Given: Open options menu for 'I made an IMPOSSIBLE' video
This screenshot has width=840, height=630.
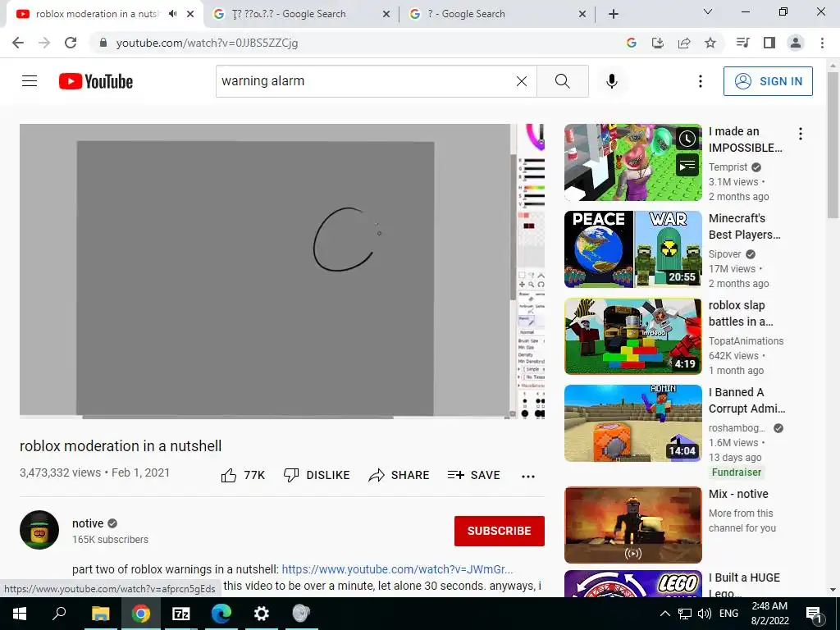Looking at the screenshot, I should click(801, 134).
